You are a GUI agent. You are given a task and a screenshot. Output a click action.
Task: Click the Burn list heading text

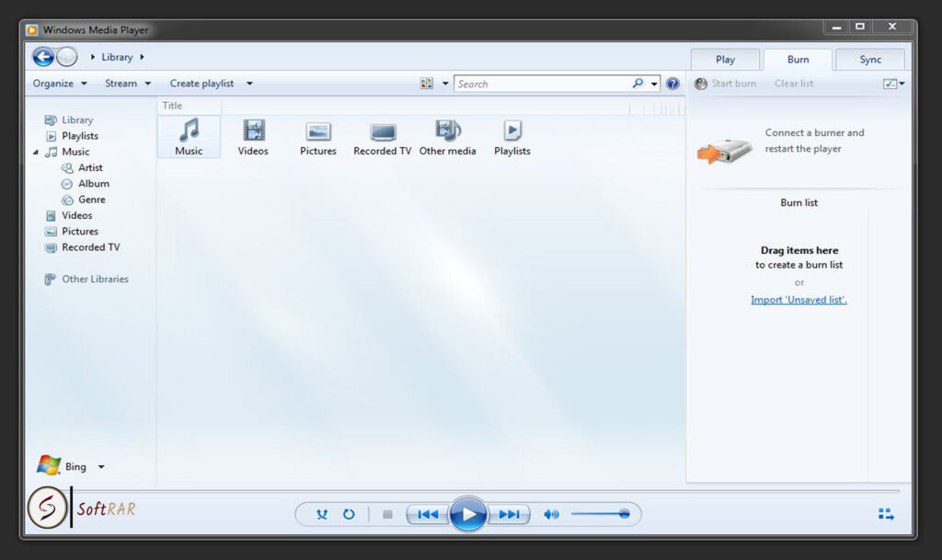[798, 203]
